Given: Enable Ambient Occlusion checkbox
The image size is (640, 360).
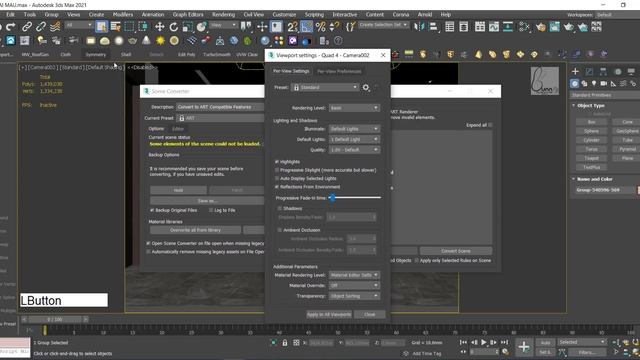Looking at the screenshot, I should [280, 230].
